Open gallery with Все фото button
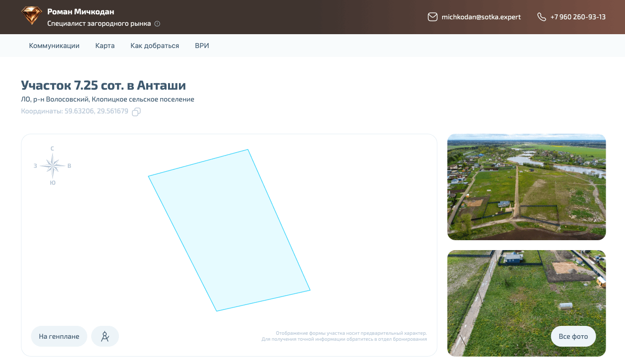This screenshot has width=625, height=364. 573,336
